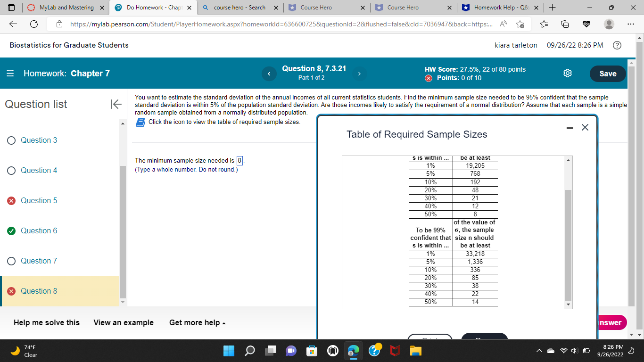Click the answer field containing 8
644x362 pixels.
tap(239, 160)
